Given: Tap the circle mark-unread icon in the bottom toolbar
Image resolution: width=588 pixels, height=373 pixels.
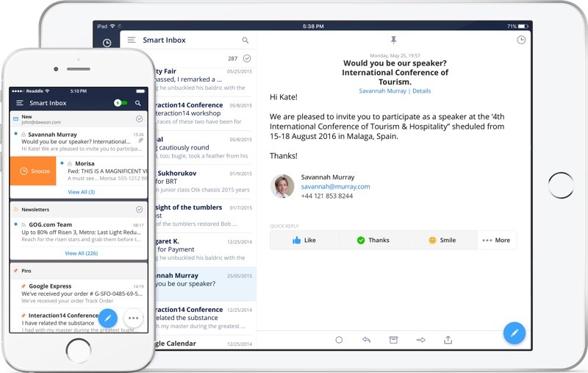Looking at the screenshot, I should 339,340.
